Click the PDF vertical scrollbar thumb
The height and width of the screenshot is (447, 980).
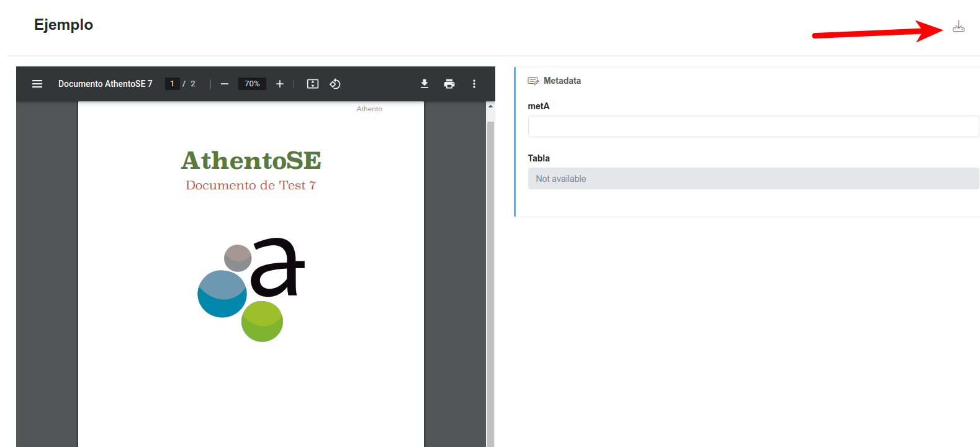490,279
